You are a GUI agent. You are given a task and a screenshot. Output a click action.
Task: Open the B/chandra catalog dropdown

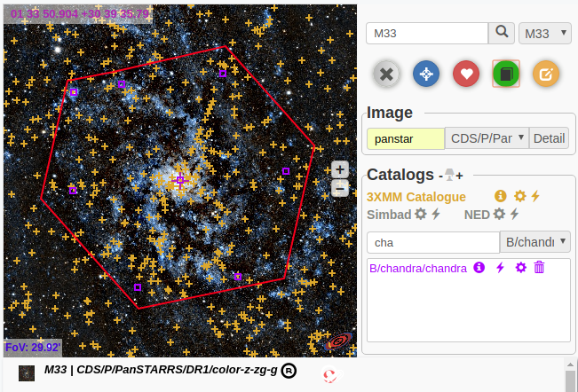click(x=535, y=243)
